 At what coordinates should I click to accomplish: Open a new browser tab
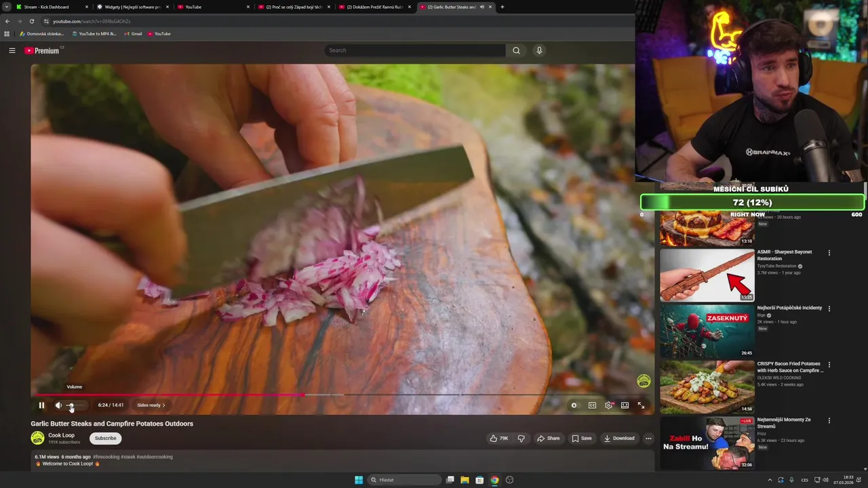(502, 7)
